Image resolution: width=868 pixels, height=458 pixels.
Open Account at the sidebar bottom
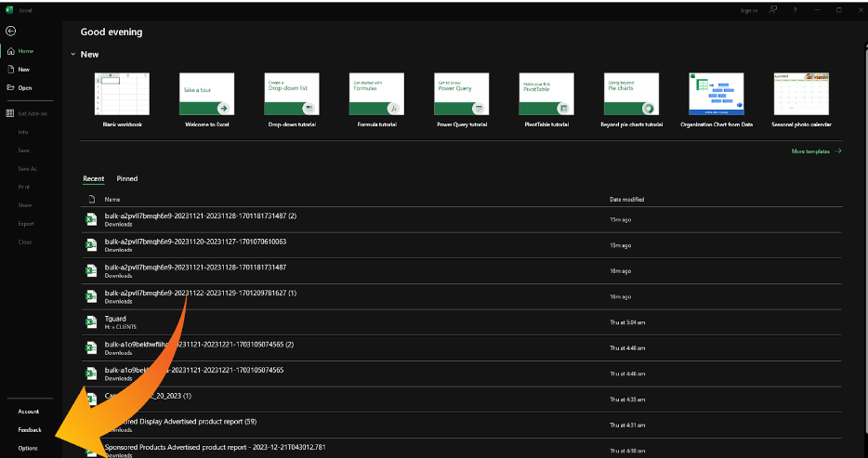coord(31,412)
